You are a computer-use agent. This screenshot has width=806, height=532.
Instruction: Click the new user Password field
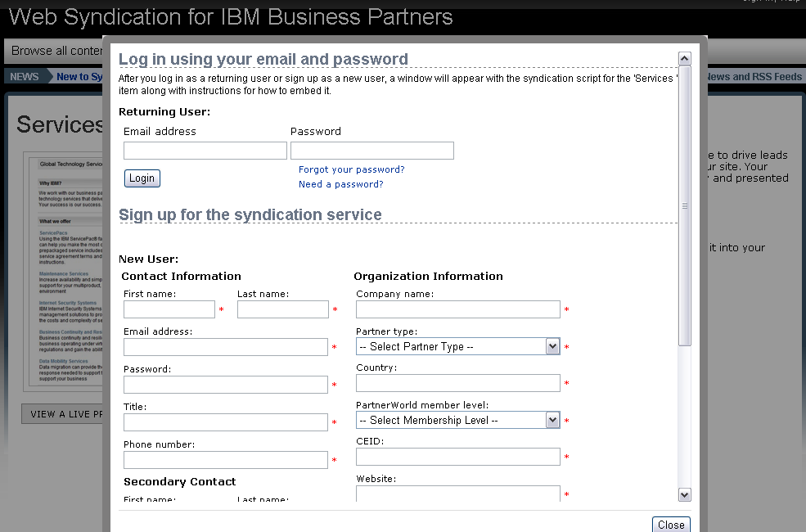tap(226, 385)
